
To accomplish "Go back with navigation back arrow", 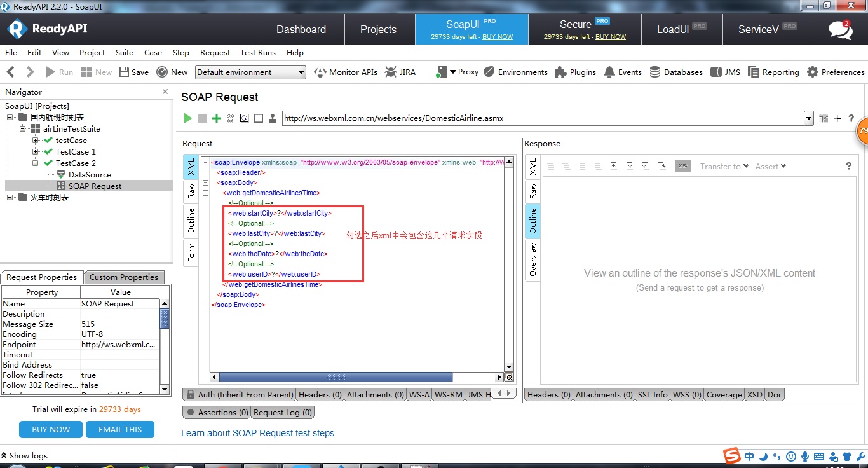I will [x=11, y=72].
